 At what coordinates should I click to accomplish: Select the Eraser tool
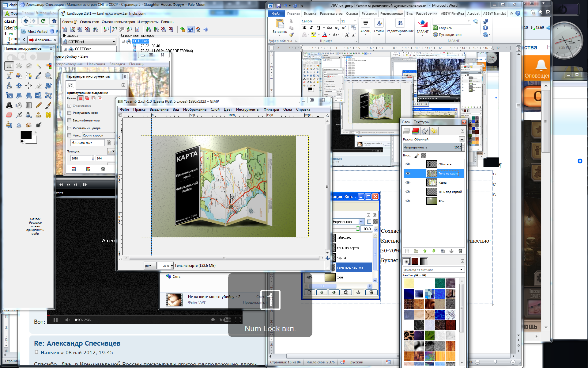[x=9, y=115]
